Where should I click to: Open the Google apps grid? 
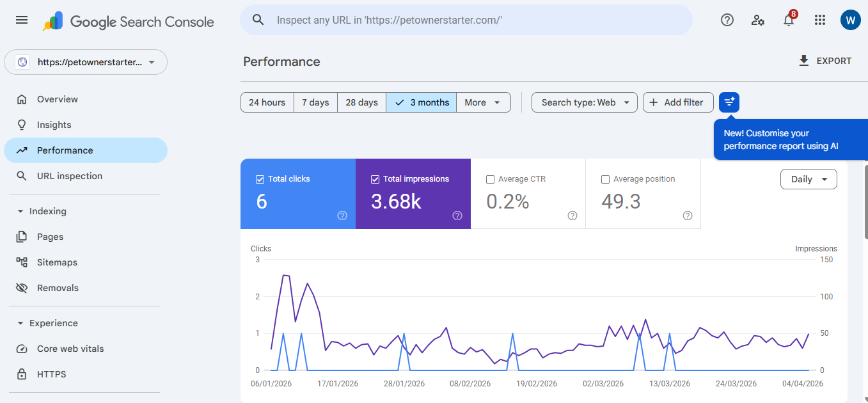[820, 20]
